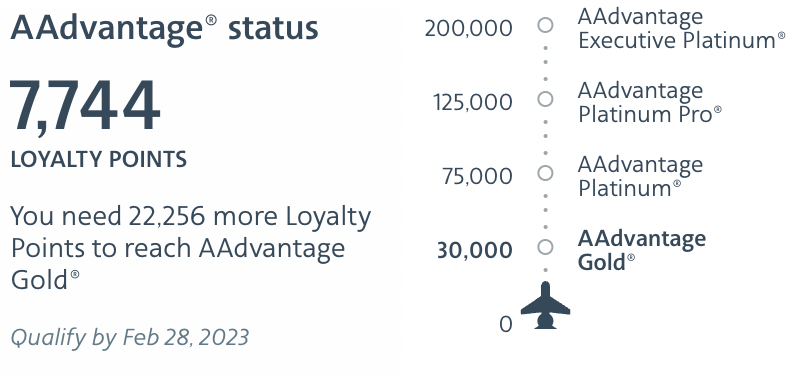The height and width of the screenshot is (374, 804).
Task: Click the LOYALTY POINTS caption
Action: point(98,160)
